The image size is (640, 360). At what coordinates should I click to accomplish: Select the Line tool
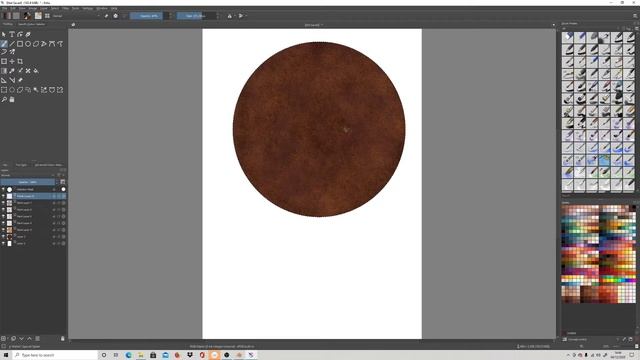(12, 44)
